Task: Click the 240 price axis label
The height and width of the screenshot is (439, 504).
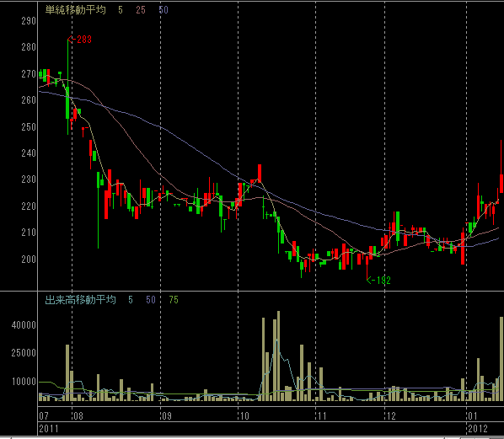Action: click(29, 153)
